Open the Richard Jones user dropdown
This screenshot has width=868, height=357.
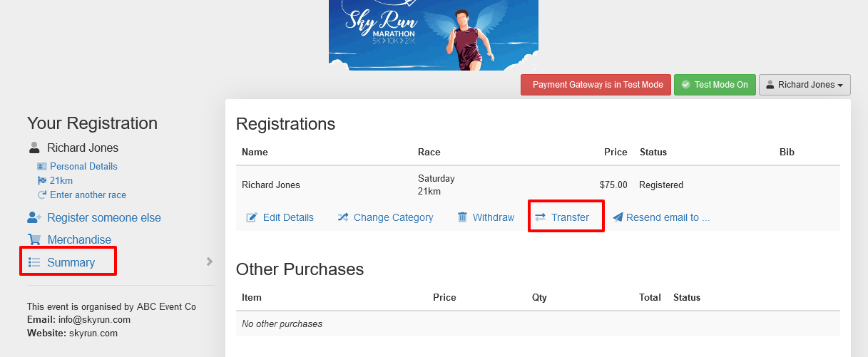pyautogui.click(x=805, y=85)
